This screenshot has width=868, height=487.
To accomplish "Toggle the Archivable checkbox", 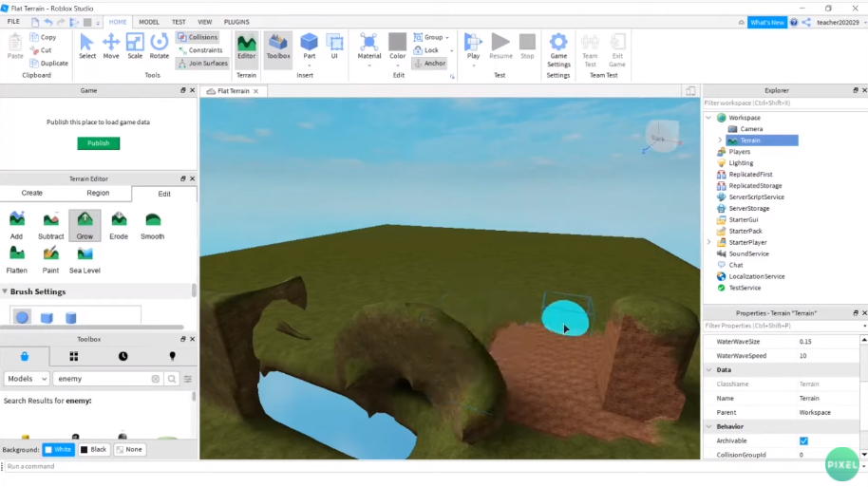I will coord(803,441).
